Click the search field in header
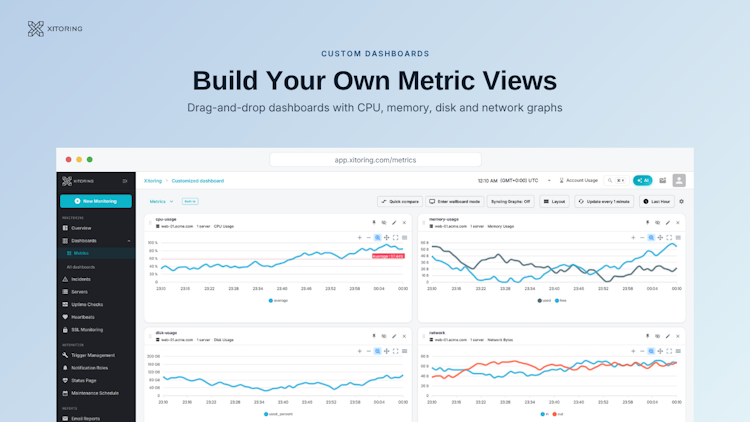 click(x=616, y=180)
